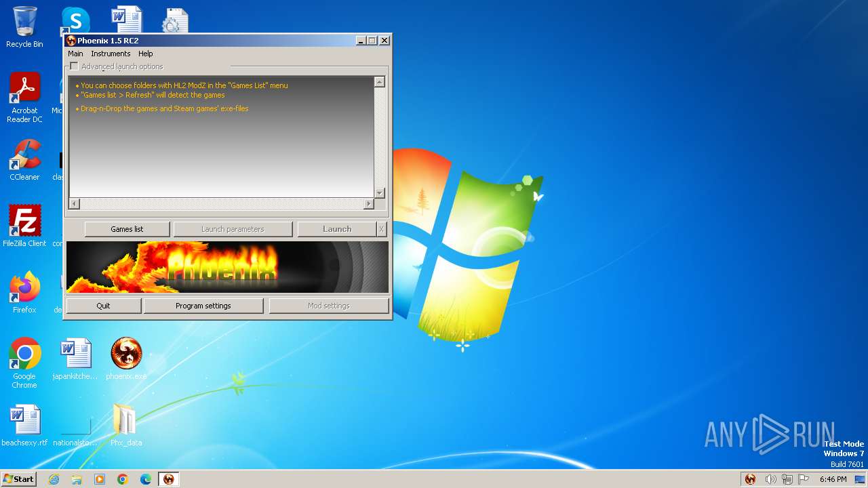Click the Launch button
The width and height of the screenshot is (868, 488).
[x=337, y=229]
